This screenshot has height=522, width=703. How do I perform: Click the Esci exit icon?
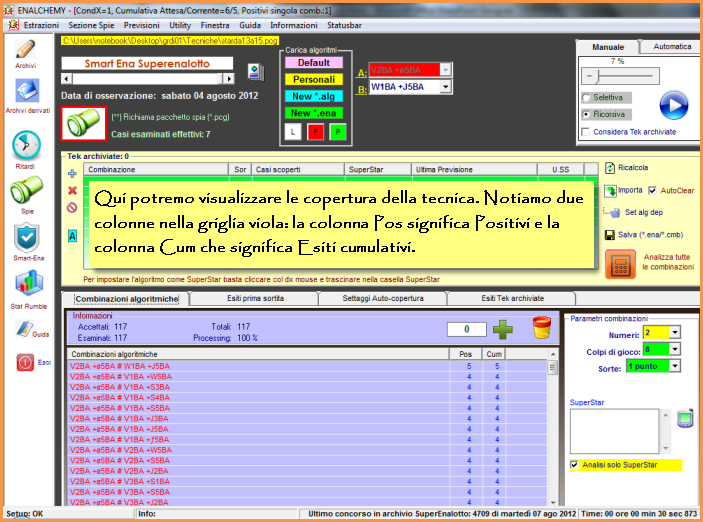click(x=25, y=362)
